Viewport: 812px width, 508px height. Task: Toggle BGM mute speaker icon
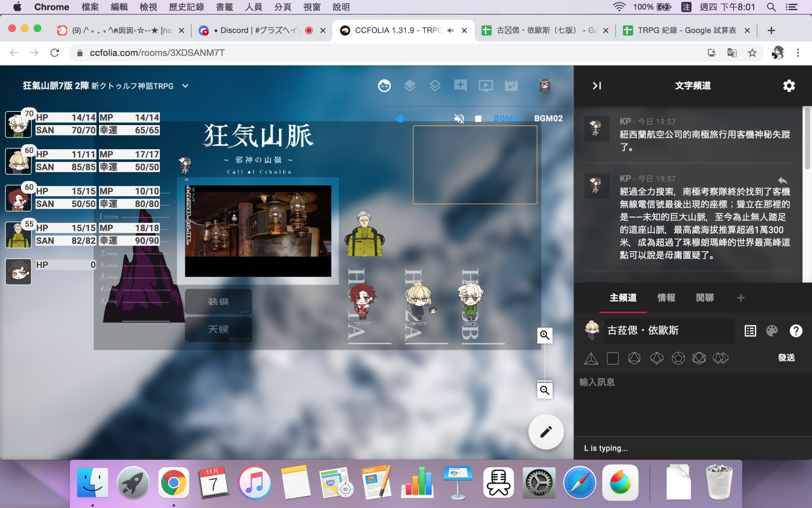pos(459,118)
